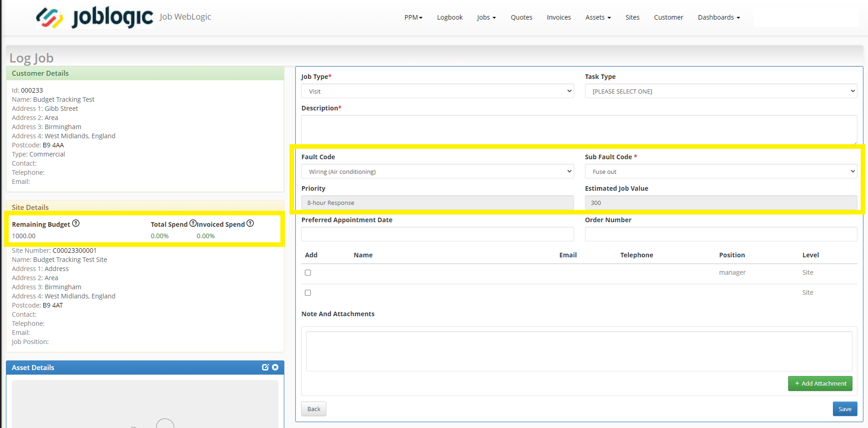Expand the Dashboards menu

tap(719, 17)
